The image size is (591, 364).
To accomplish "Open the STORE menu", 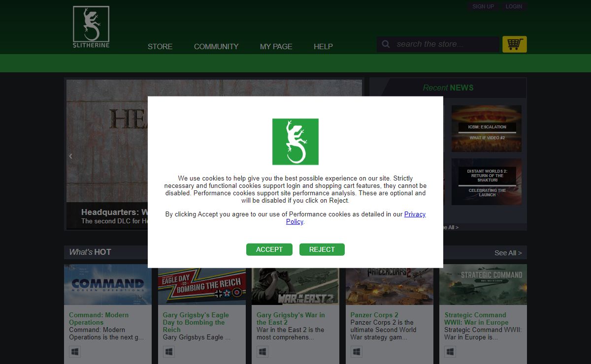I will click(160, 47).
